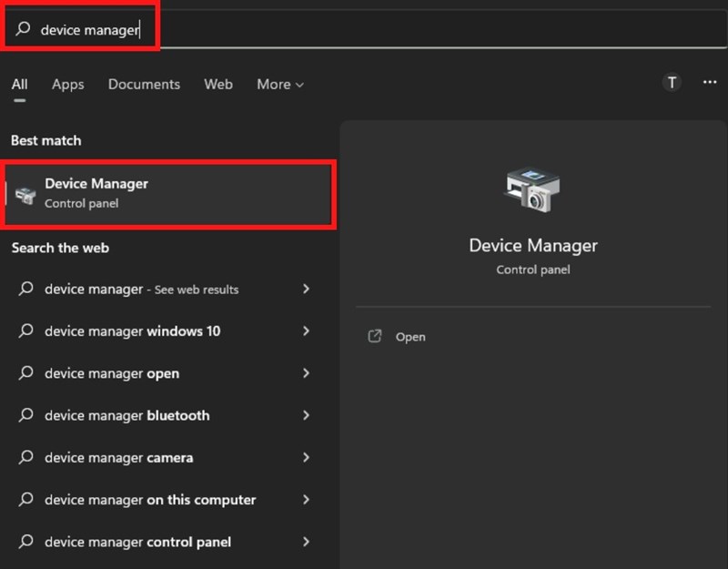Expand arrow next to 'device manager camera'
The image size is (728, 569).
pyautogui.click(x=306, y=458)
